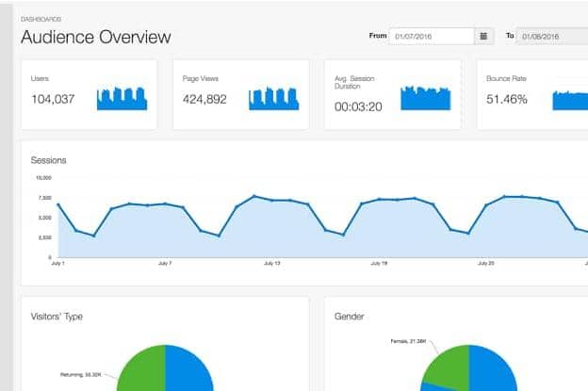The width and height of the screenshot is (588, 391).
Task: Click the Bounce Rate card label
Action: pyautogui.click(x=506, y=78)
